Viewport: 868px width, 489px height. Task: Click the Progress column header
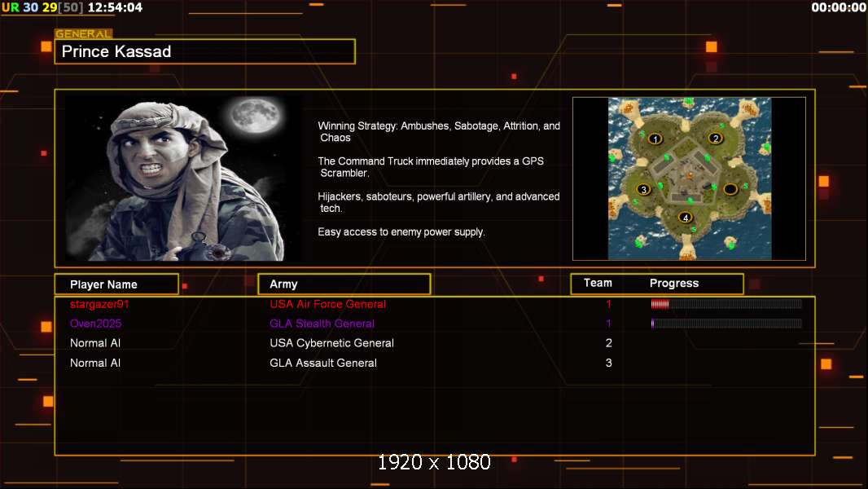click(x=673, y=283)
